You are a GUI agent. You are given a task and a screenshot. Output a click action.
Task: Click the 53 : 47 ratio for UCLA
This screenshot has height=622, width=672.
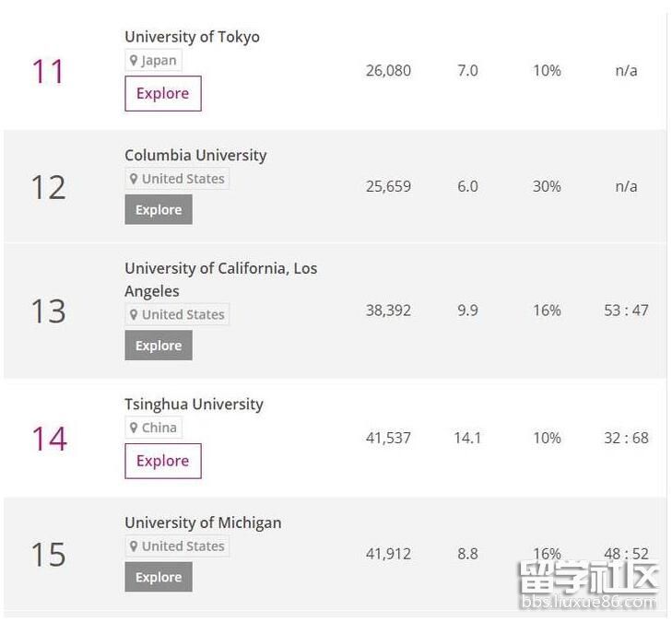(x=626, y=311)
